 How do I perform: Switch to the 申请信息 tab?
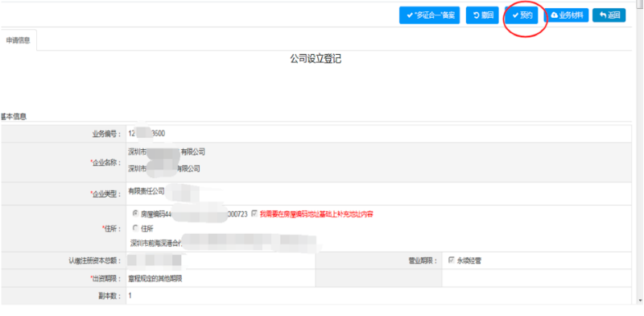pos(18,40)
